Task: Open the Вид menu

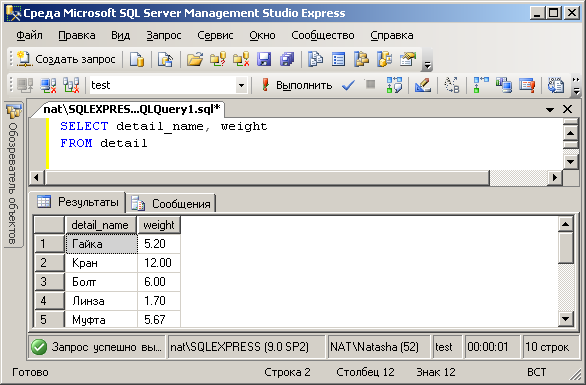Action: [x=120, y=36]
